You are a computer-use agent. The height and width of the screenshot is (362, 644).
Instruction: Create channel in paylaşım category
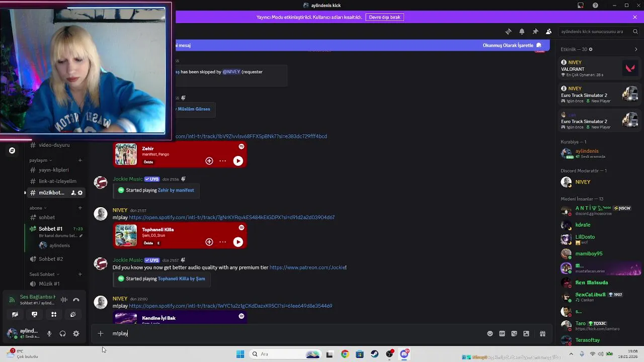click(80, 160)
